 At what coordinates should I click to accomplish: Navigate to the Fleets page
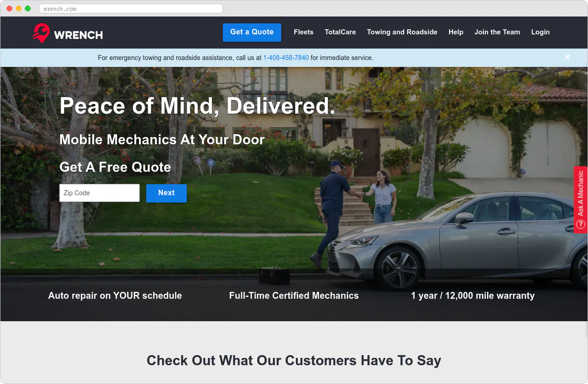coord(303,32)
